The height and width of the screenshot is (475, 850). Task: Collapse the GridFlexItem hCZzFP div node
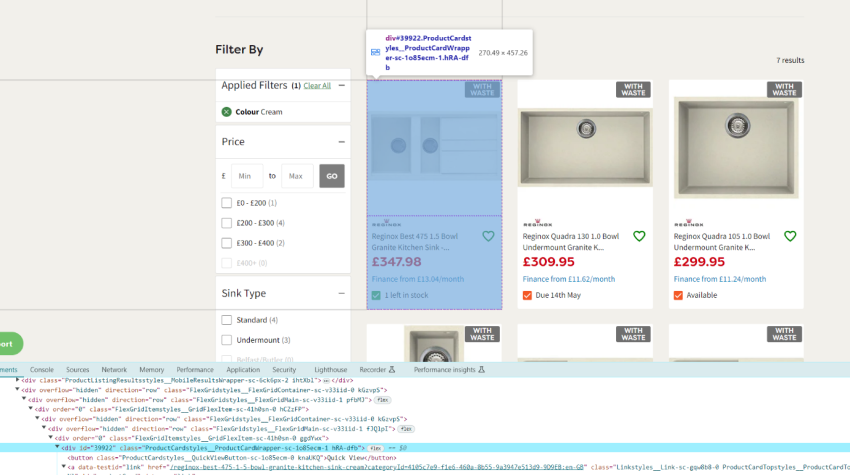[30, 409]
